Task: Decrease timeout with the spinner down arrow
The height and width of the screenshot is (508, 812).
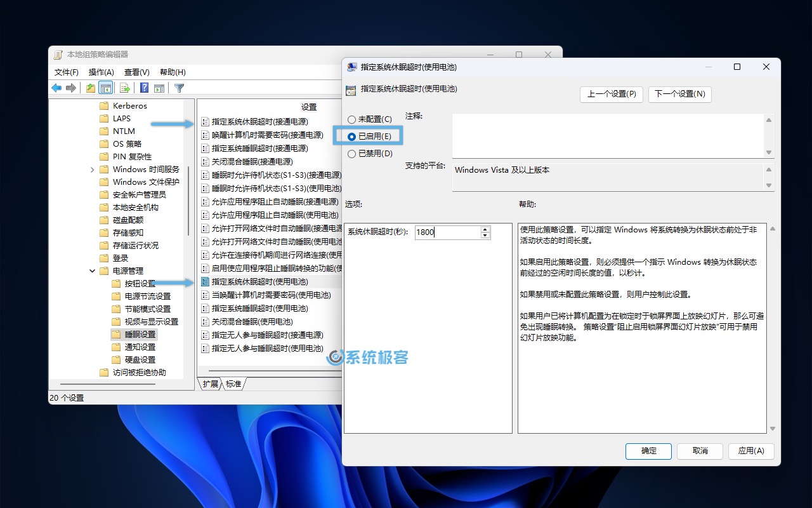Action: coord(485,236)
